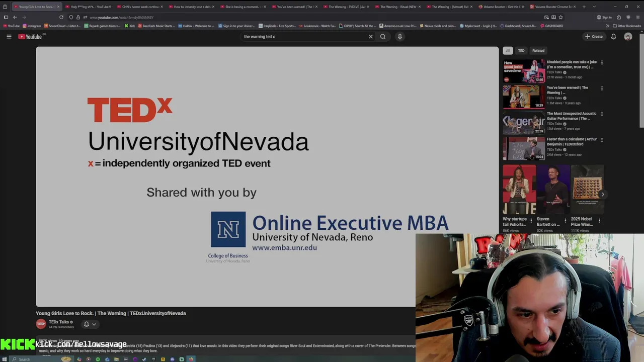
Task: Open 'Steven Bartlett on' short
Action: [552, 190]
